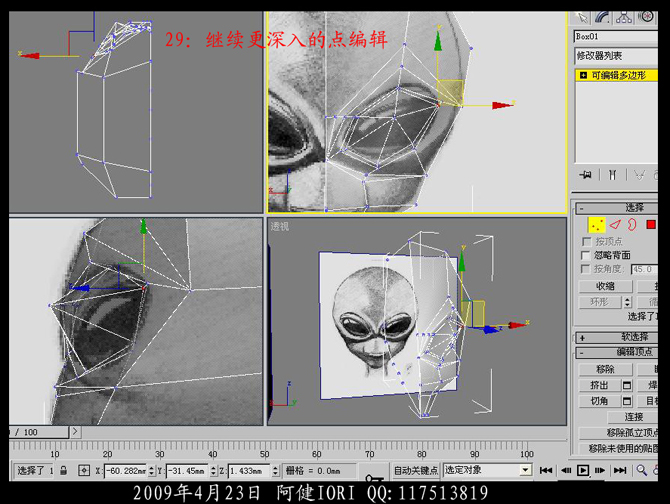Open the Motion panel tab

tap(646, 18)
